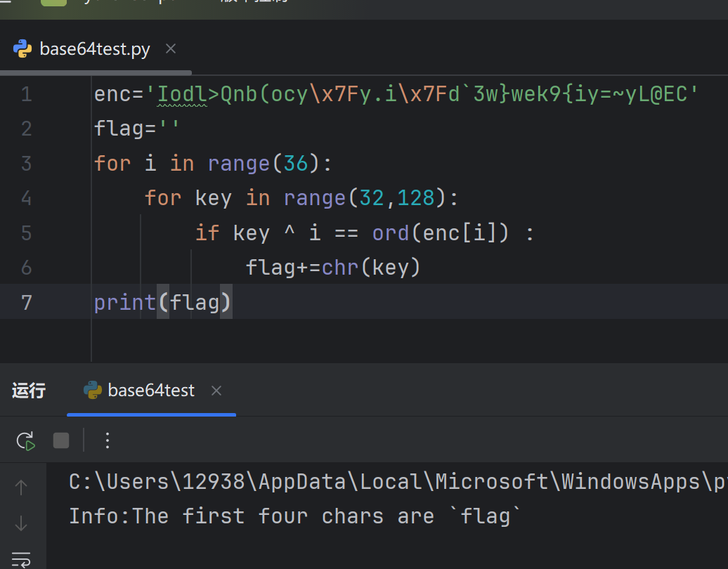The width and height of the screenshot is (728, 569).
Task: Stop the running process
Action: pyautogui.click(x=61, y=440)
